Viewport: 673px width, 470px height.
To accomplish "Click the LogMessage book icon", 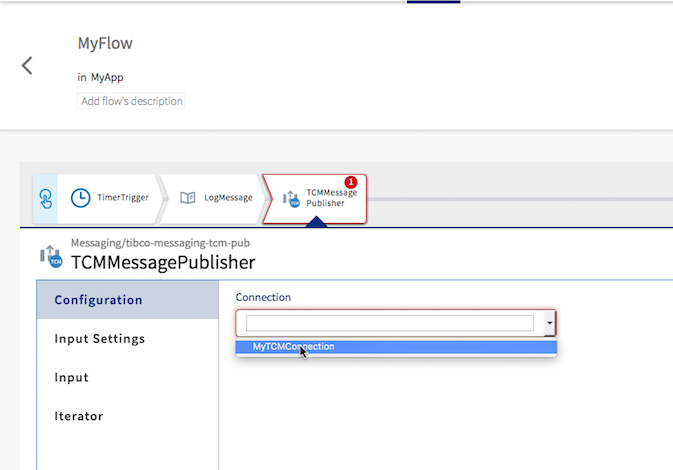I will (188, 198).
